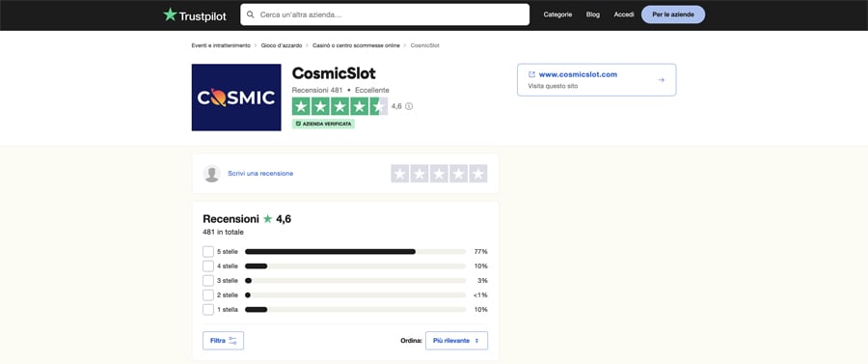The width and height of the screenshot is (868, 364).
Task: Click the Trustpilot star logo
Action: click(170, 14)
